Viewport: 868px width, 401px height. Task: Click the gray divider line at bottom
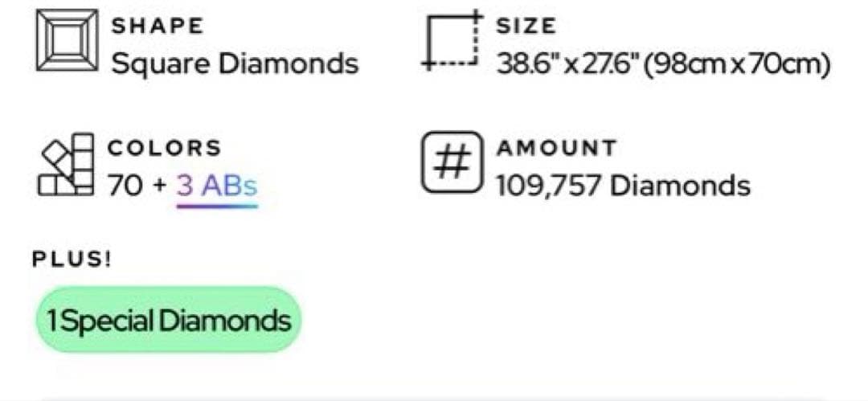point(434,397)
